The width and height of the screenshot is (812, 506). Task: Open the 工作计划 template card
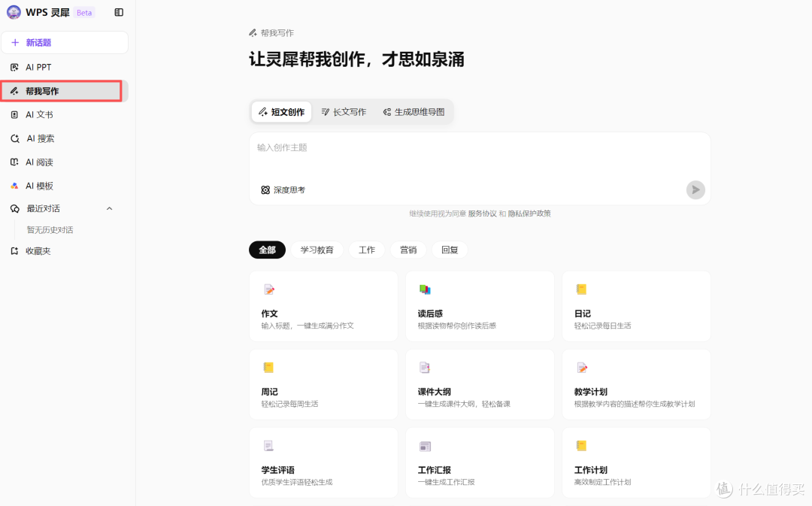[637, 462]
